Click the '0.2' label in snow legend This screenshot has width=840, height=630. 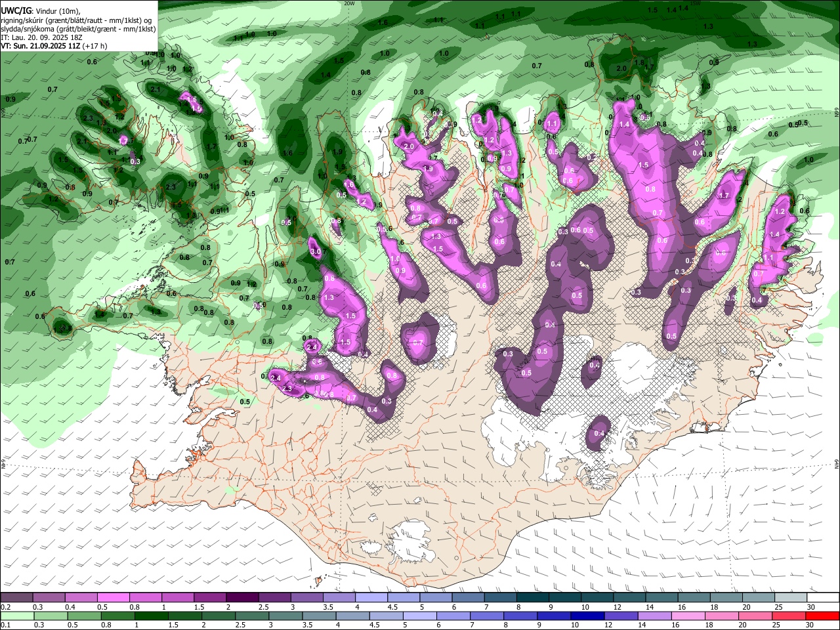(5, 608)
